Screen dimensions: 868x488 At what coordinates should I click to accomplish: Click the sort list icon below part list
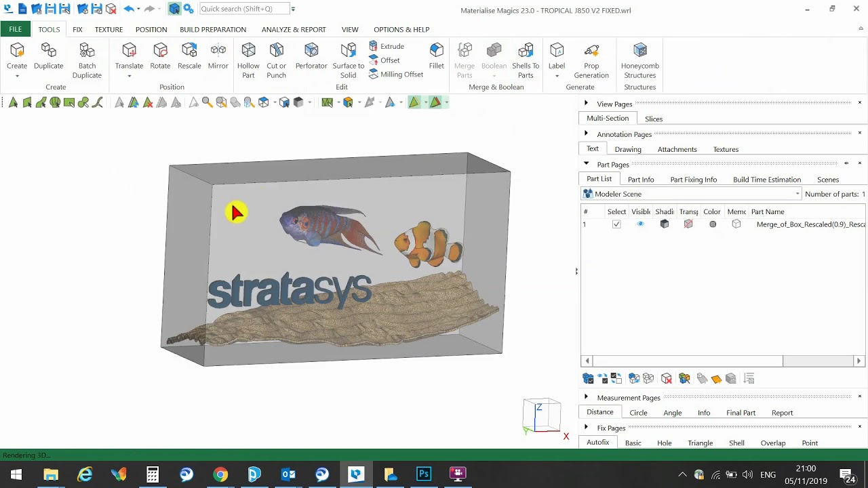[x=749, y=379]
